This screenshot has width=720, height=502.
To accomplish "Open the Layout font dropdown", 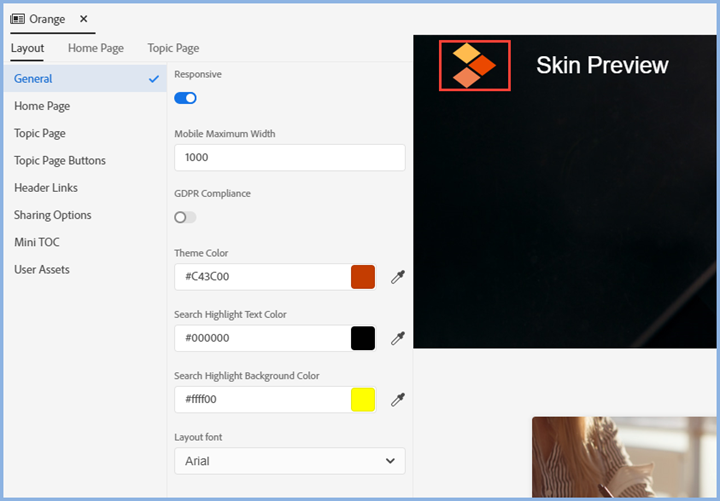I will [x=289, y=461].
